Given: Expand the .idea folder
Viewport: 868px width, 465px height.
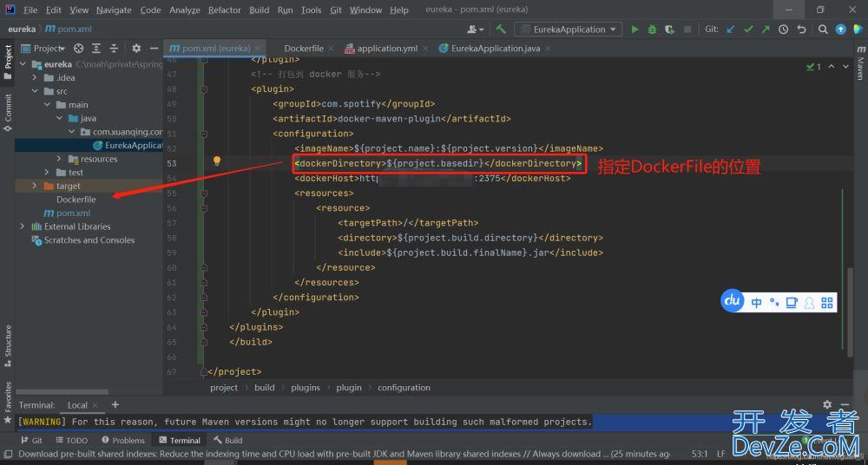Looking at the screenshot, I should [x=35, y=77].
